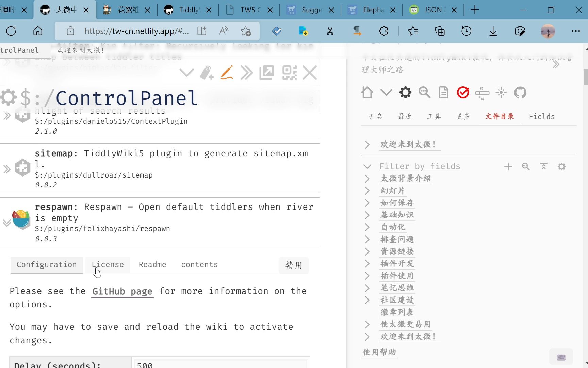Open the 插件开发 tree entry
The height and width of the screenshot is (368, 588).
tap(397, 263)
